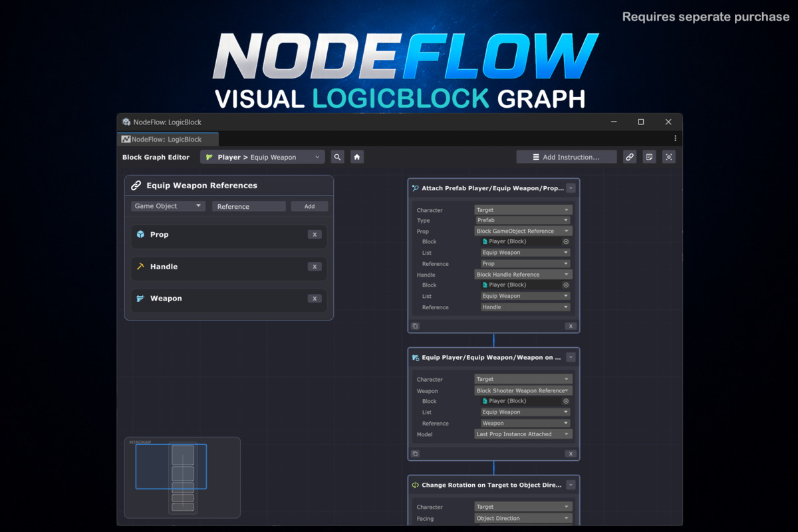Viewport: 798px width, 532px height.
Task: Remove the Prop reference with its X button
Action: 315,234
